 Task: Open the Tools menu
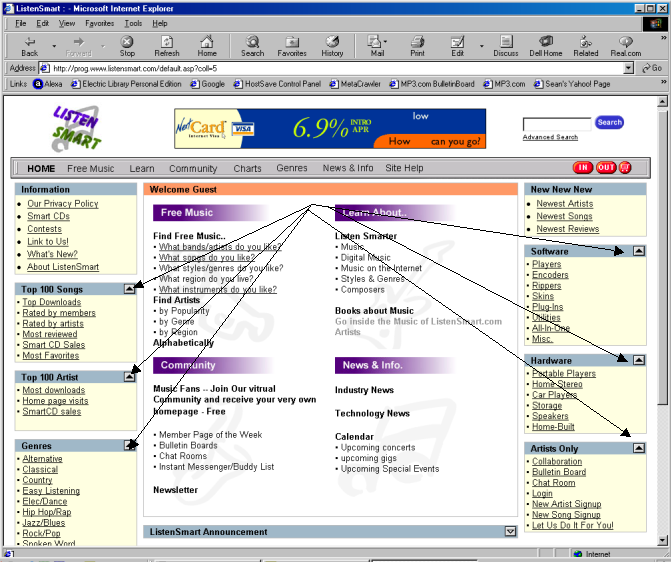click(x=133, y=22)
